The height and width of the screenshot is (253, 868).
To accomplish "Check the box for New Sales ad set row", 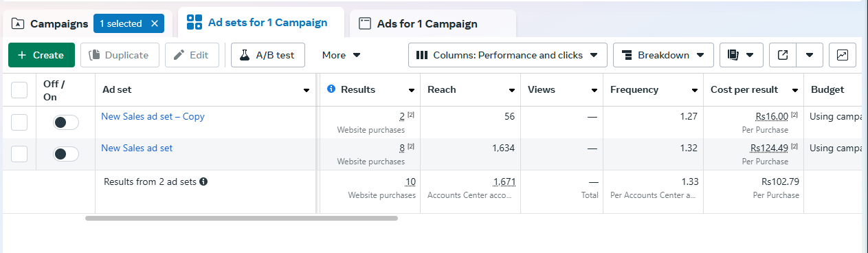I will 19,154.
